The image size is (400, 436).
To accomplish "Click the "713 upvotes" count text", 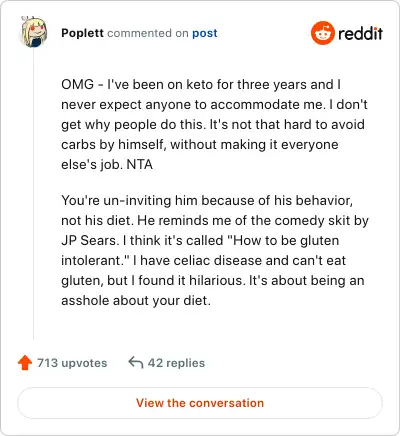I will tap(72, 363).
